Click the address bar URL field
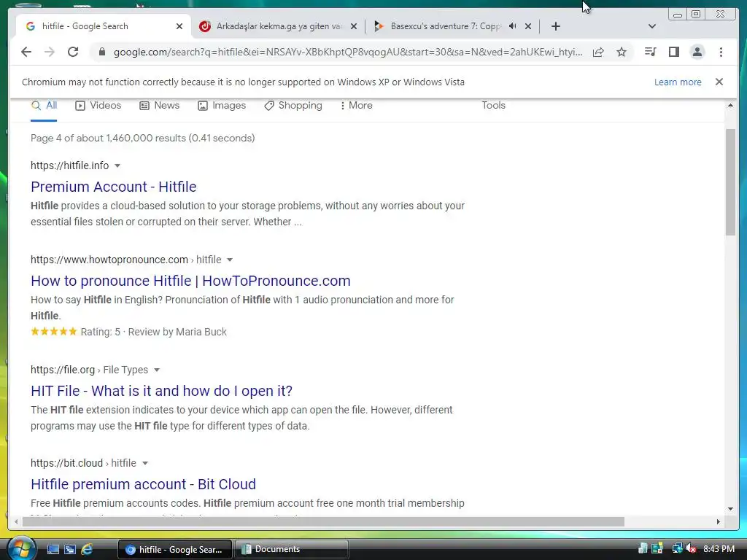747x560 pixels. coord(348,52)
